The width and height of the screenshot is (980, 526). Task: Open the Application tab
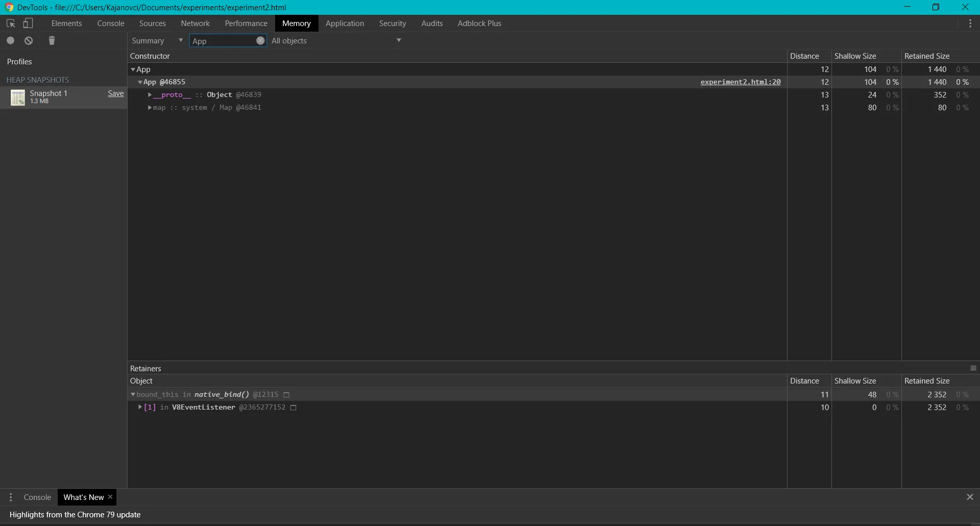(345, 23)
